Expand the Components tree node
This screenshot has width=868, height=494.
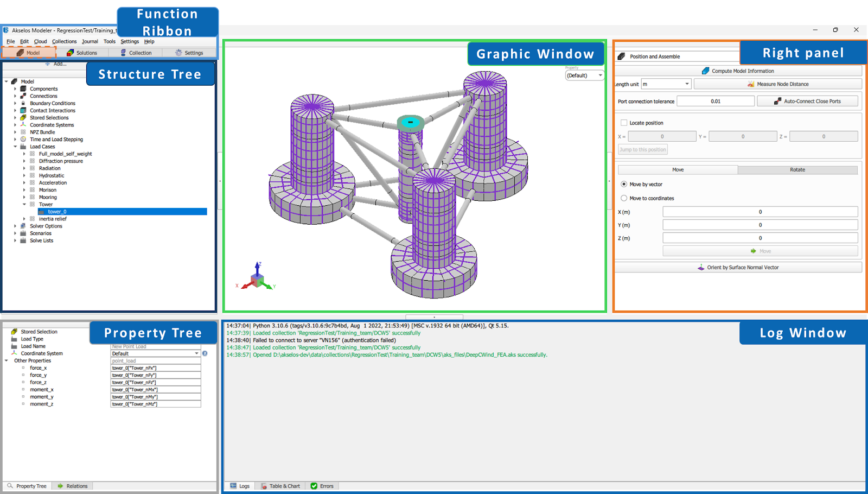(x=15, y=88)
